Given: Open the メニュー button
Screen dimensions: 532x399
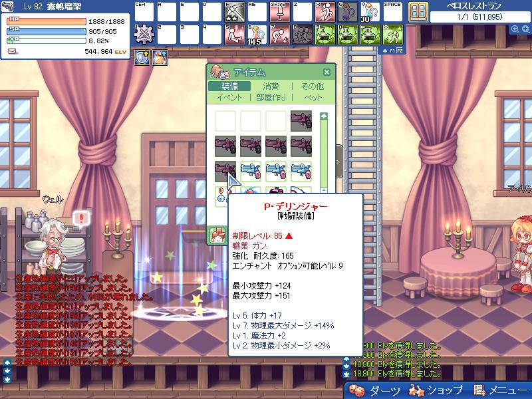Looking at the screenshot, I should pyautogui.click(x=500, y=391).
